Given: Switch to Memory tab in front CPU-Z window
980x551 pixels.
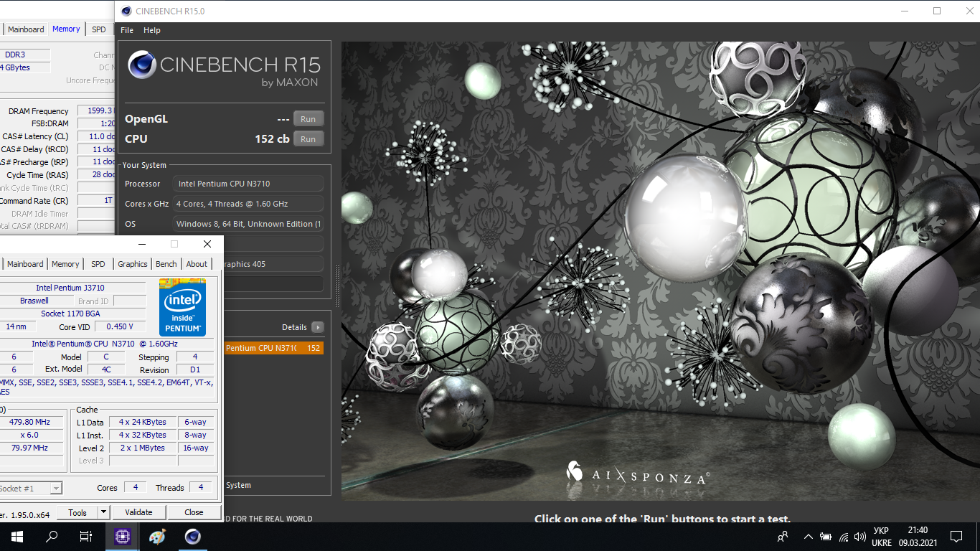Looking at the screenshot, I should click(x=65, y=264).
